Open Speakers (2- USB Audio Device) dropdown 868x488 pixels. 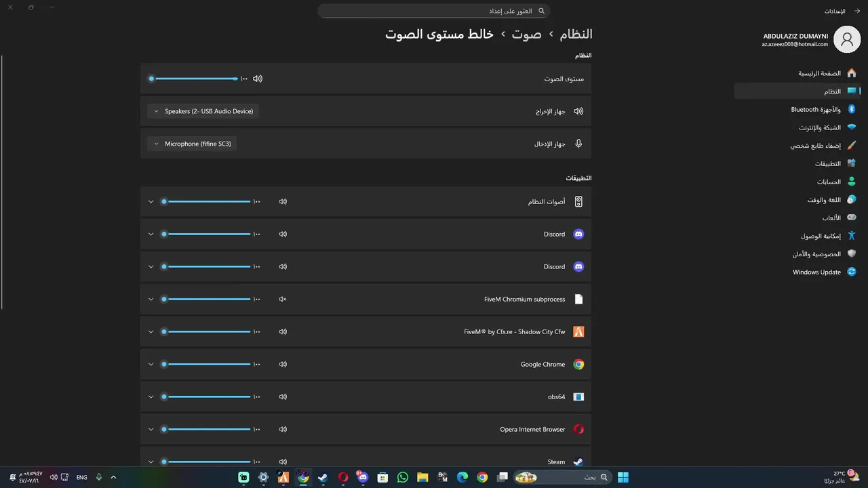(203, 111)
